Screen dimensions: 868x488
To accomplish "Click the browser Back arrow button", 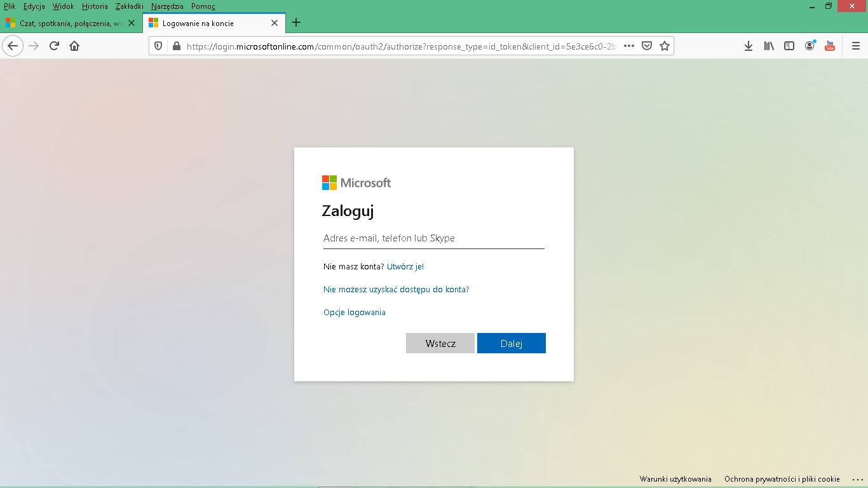I will click(x=13, y=46).
